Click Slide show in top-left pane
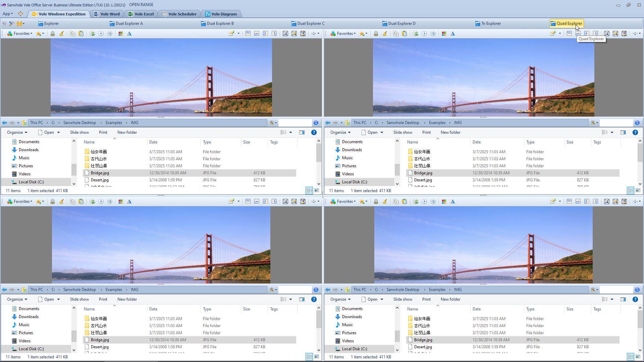 coord(79,132)
